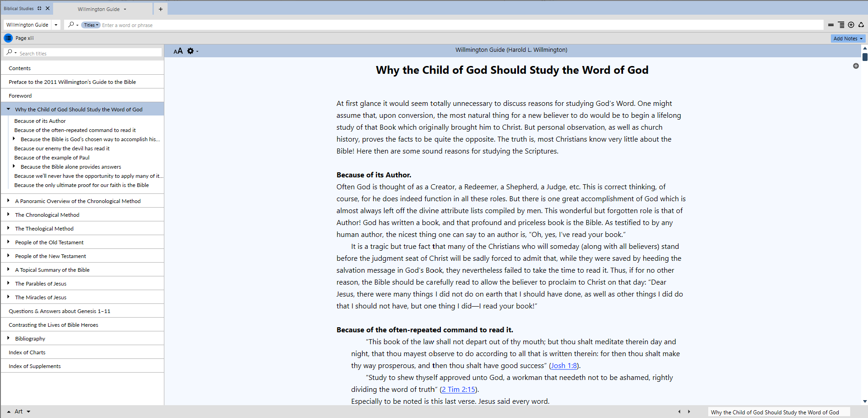Collapse 'Why the Child of God Should Study' node
The image size is (868, 418).
pyautogui.click(x=8, y=109)
